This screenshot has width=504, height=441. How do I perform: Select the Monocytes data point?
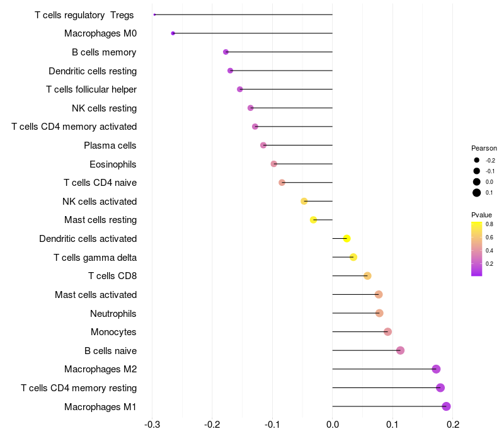pos(387,332)
